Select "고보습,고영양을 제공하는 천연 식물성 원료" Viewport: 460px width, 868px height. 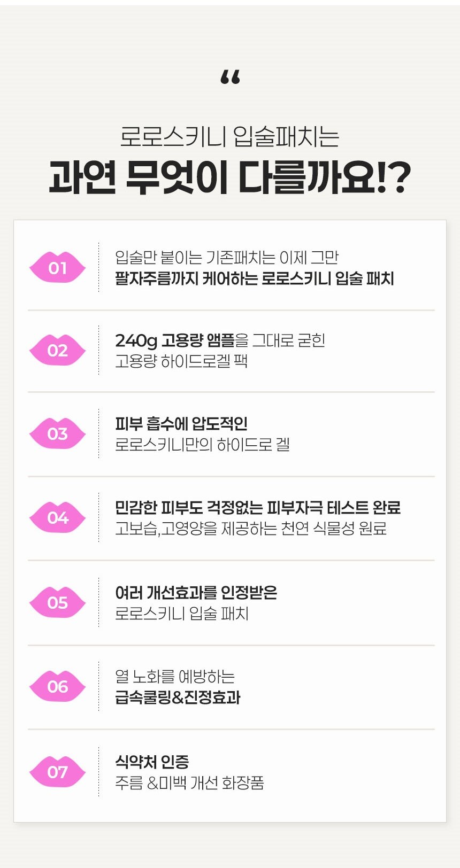(251, 529)
